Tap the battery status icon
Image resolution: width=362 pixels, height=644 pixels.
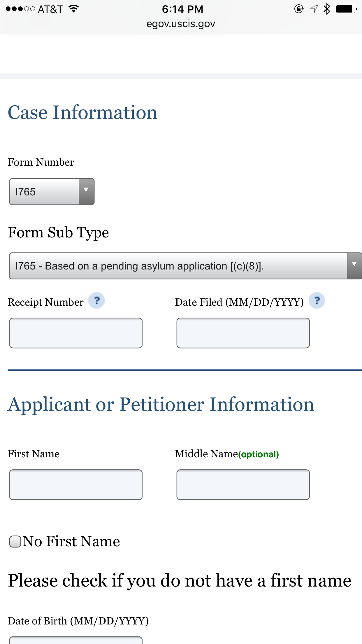pyautogui.click(x=346, y=9)
